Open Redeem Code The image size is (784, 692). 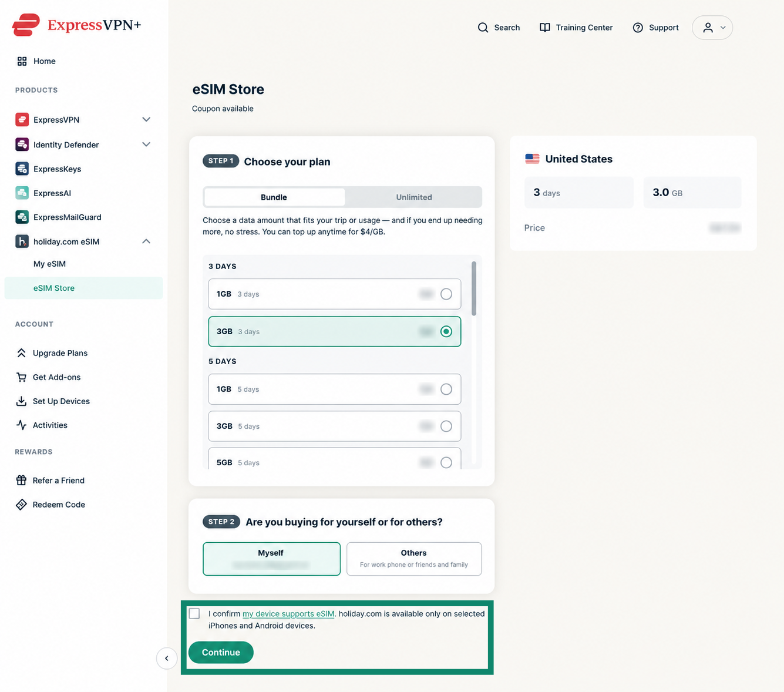59,505
